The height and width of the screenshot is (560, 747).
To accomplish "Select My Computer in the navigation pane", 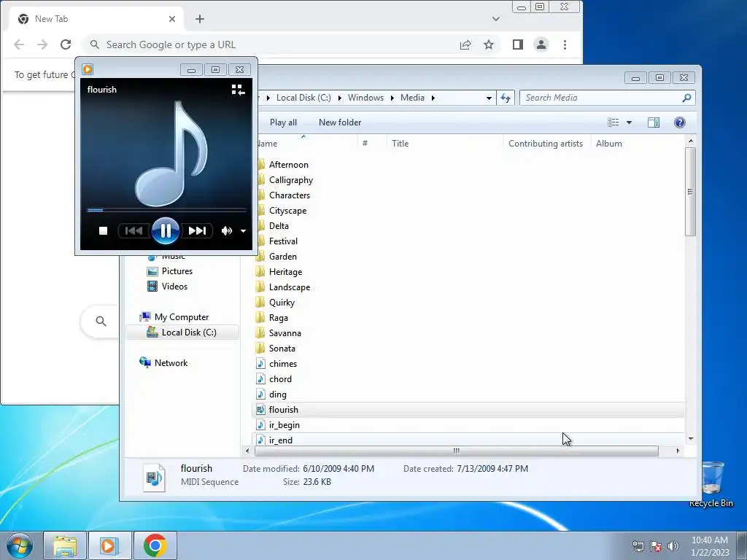I will [181, 317].
